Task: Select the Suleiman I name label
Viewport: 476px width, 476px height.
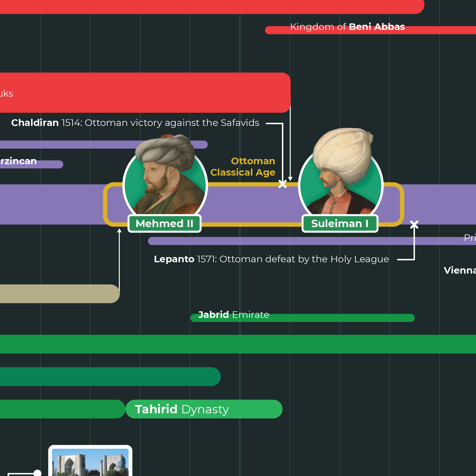Action: 340,224
